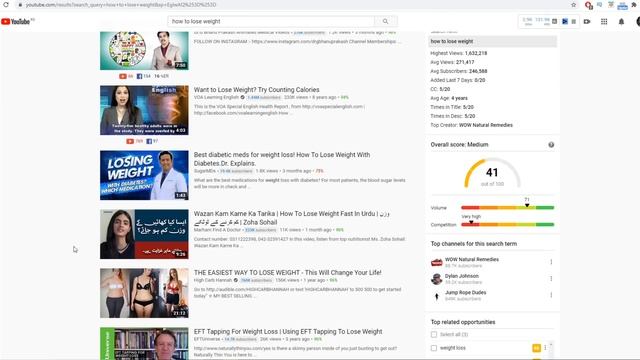Click the Losing Weight with Diabetes thumbnail

point(144,176)
